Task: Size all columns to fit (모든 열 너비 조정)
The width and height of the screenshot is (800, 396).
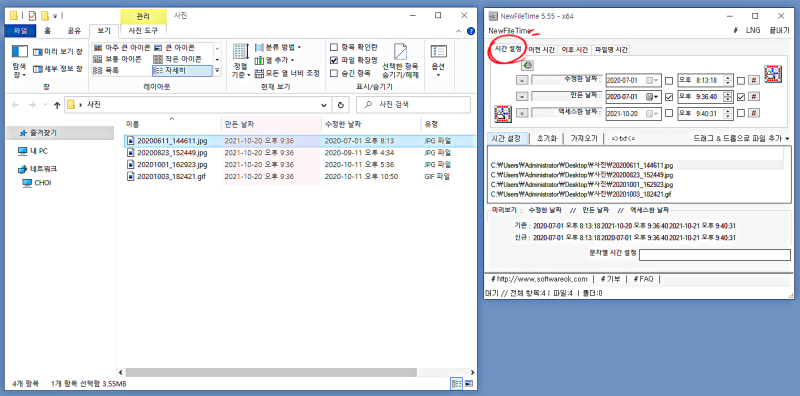Action: coord(287,73)
